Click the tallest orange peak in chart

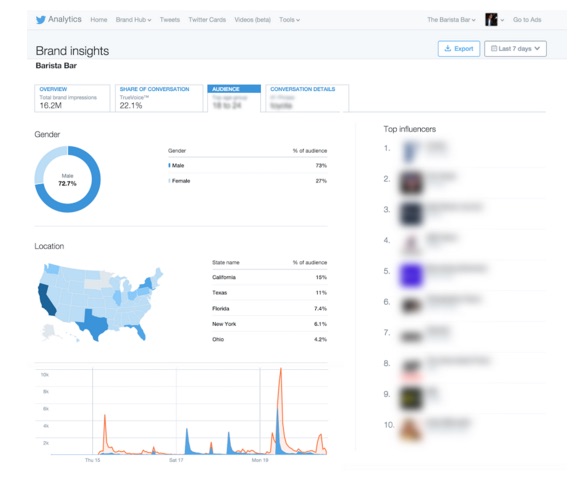coord(281,370)
